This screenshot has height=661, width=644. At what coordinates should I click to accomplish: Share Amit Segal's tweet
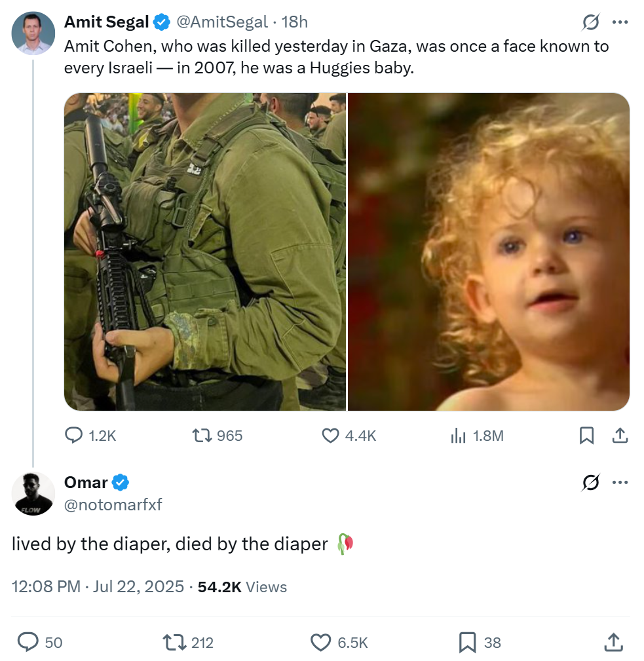[x=620, y=436]
